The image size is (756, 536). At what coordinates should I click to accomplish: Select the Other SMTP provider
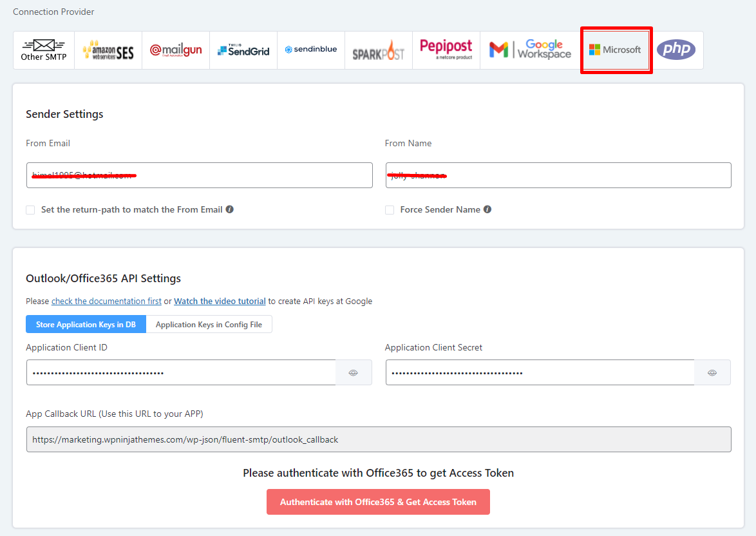pos(44,50)
